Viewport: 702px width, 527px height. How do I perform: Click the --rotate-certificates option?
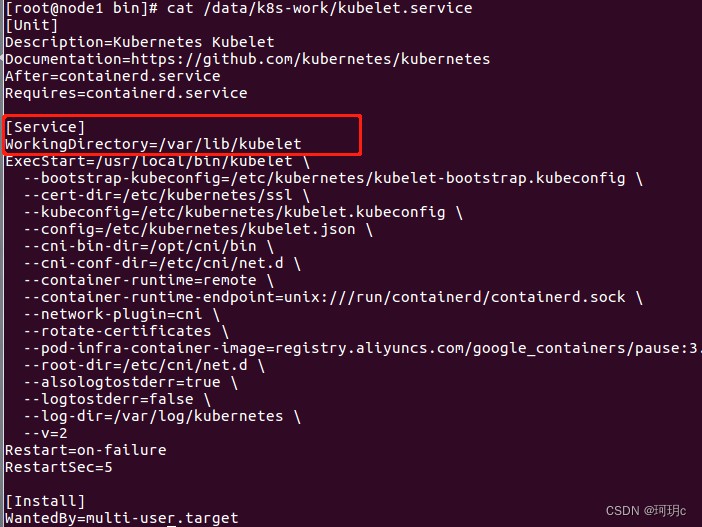click(117, 331)
